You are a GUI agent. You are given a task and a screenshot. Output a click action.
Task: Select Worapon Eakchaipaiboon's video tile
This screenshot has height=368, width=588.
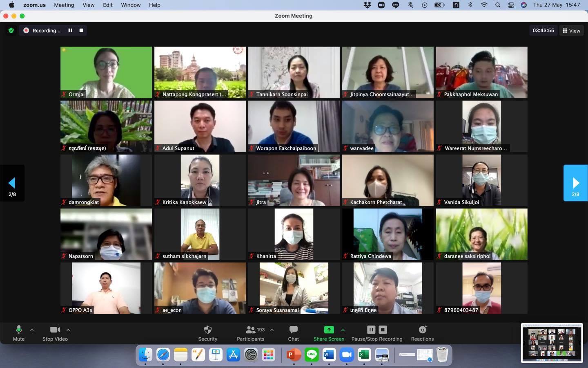point(294,126)
